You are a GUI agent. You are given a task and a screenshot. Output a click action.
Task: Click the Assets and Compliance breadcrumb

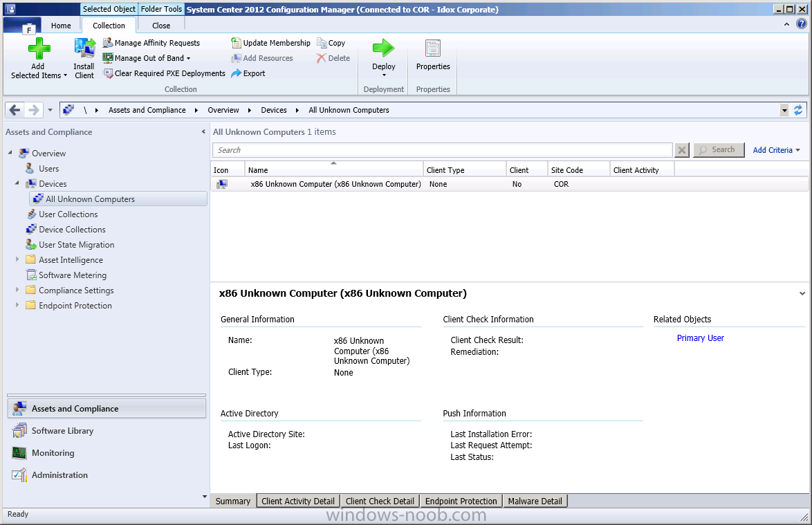pos(147,110)
